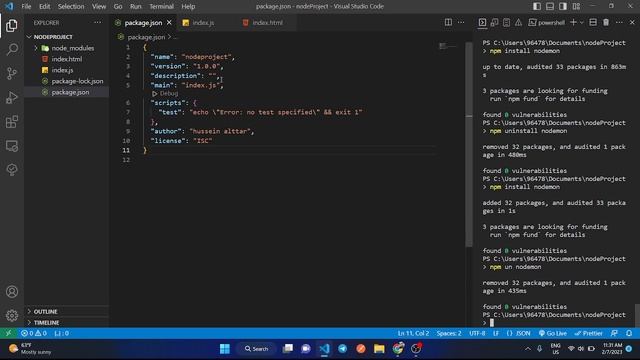
Task: Open errors and warnings count in status bar
Action: point(34,333)
